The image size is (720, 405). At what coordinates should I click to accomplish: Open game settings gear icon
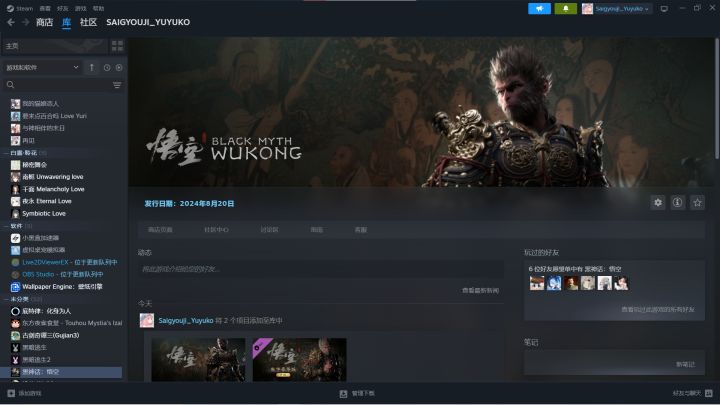tap(658, 202)
